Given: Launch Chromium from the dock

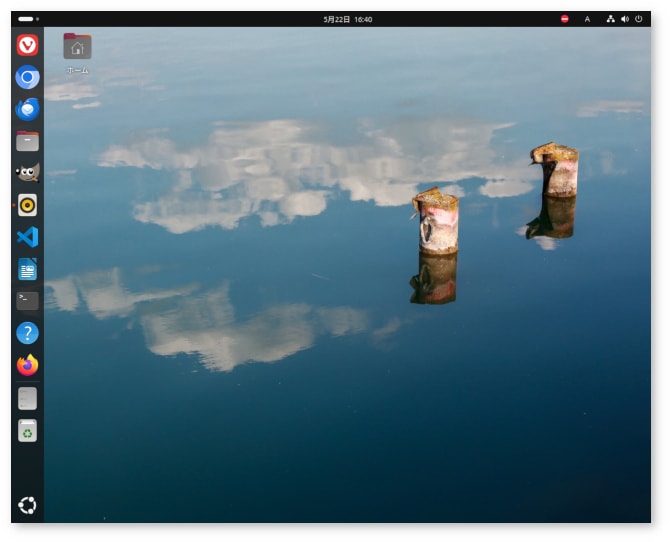Looking at the screenshot, I should coord(27,77).
